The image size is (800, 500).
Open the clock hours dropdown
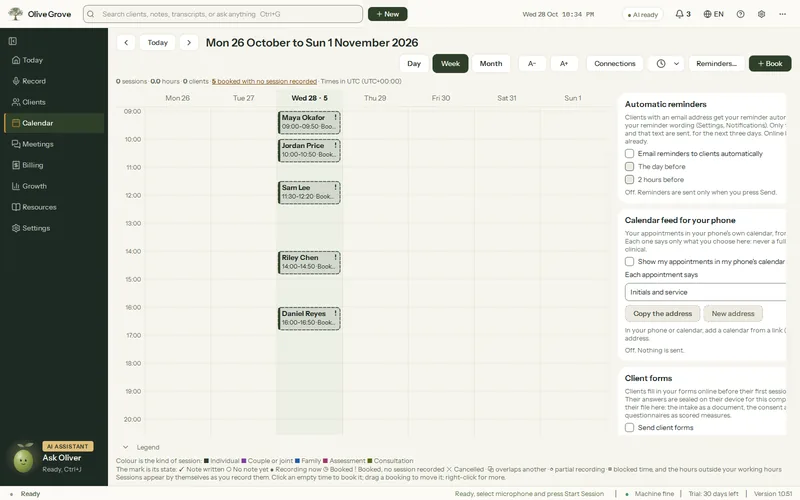pos(666,64)
